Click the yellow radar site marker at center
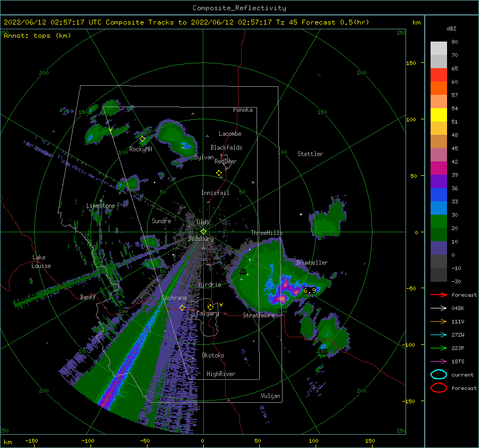This screenshot has width=479, height=448. click(x=203, y=232)
